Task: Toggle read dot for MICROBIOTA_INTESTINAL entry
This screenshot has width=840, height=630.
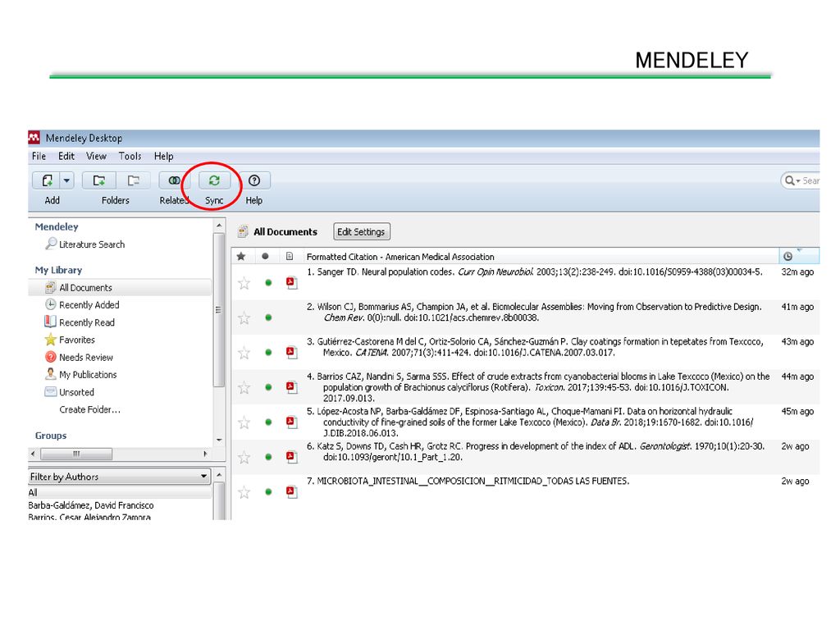Action: click(268, 492)
